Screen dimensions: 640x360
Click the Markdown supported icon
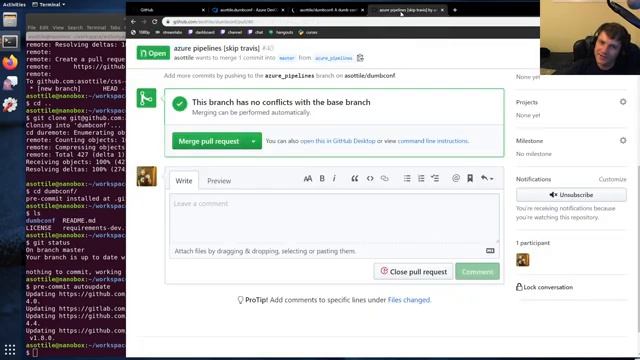[x=490, y=251]
